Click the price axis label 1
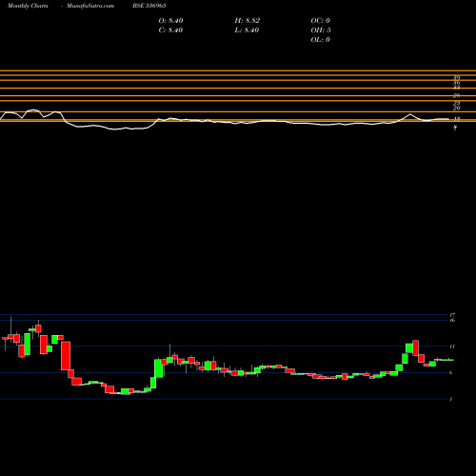 click(451, 399)
